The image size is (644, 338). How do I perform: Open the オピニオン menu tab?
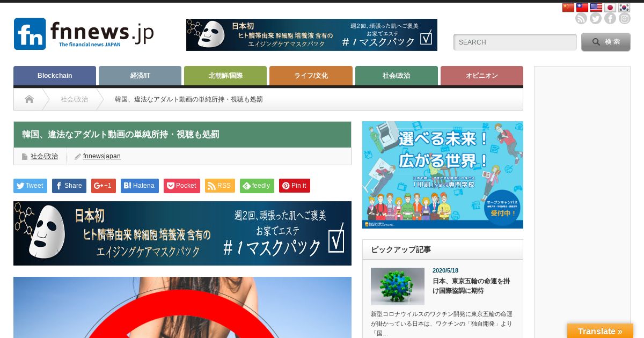point(482,76)
